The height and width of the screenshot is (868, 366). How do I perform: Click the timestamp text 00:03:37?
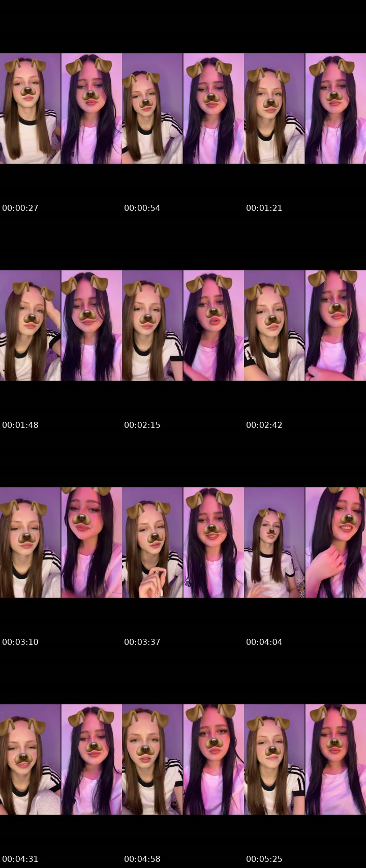coord(142,642)
